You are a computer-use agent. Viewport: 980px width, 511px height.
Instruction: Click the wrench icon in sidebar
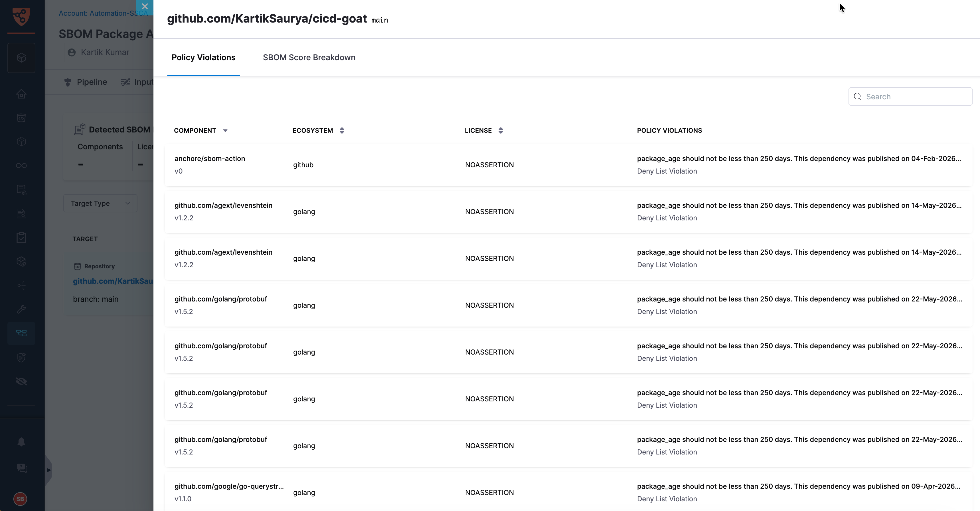(x=21, y=309)
